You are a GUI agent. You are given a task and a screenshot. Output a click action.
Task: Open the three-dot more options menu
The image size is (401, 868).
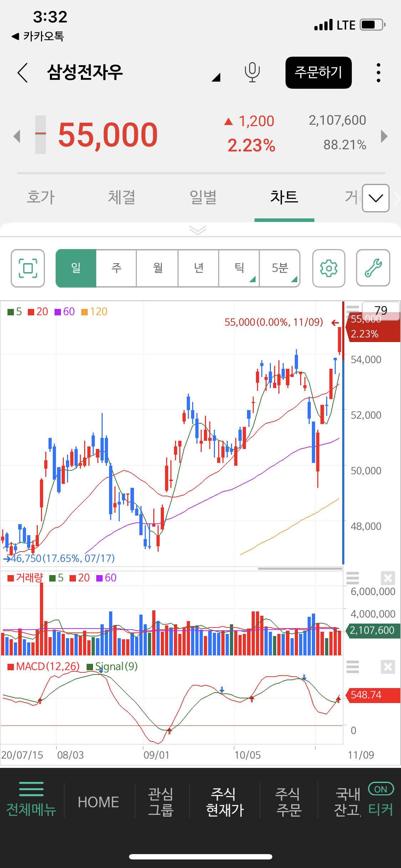[378, 73]
